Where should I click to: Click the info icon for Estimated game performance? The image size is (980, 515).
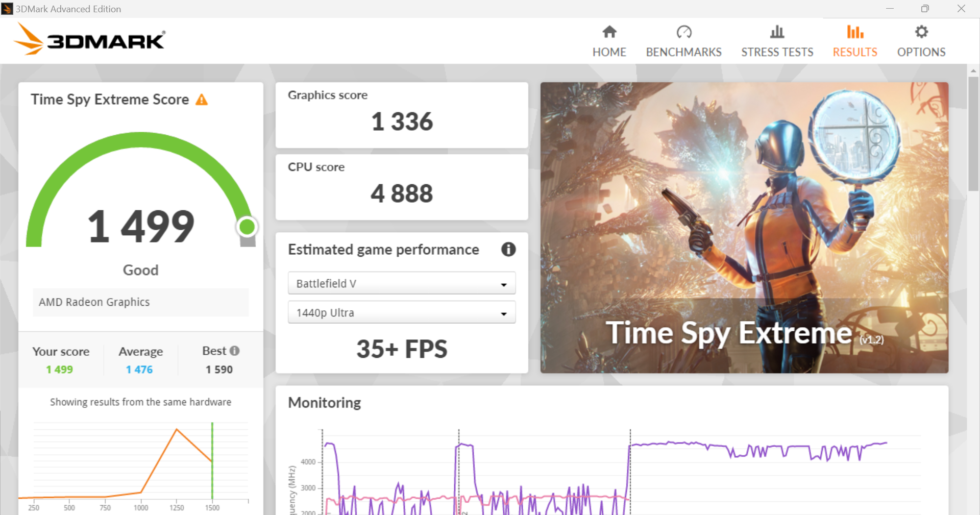click(x=508, y=249)
